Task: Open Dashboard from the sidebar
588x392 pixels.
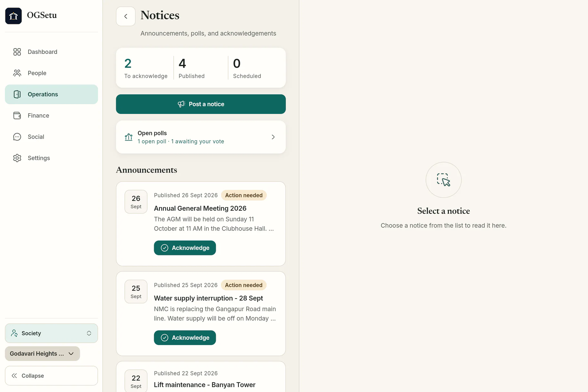Action: (x=51, y=52)
